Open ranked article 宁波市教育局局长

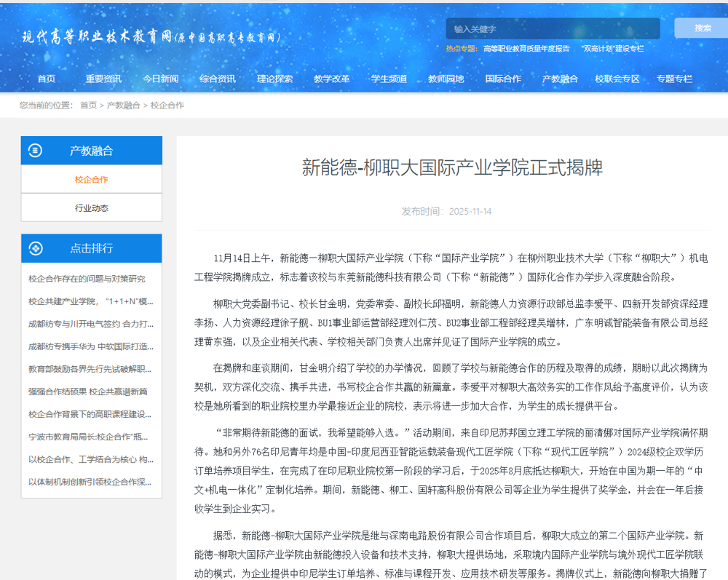point(90,437)
